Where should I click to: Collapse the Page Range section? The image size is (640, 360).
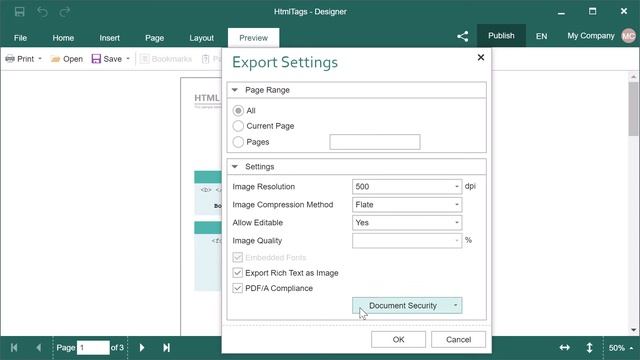(x=235, y=90)
